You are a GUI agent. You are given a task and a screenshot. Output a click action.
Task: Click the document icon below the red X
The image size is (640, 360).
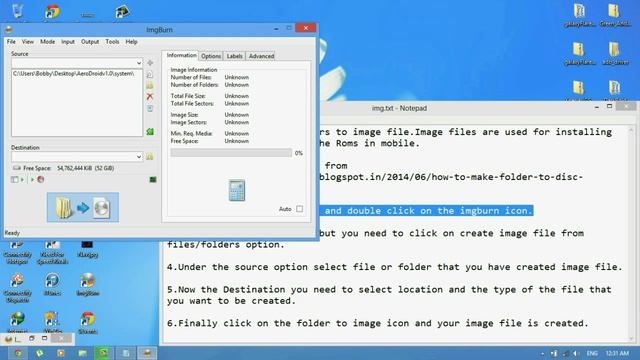pyautogui.click(x=150, y=108)
